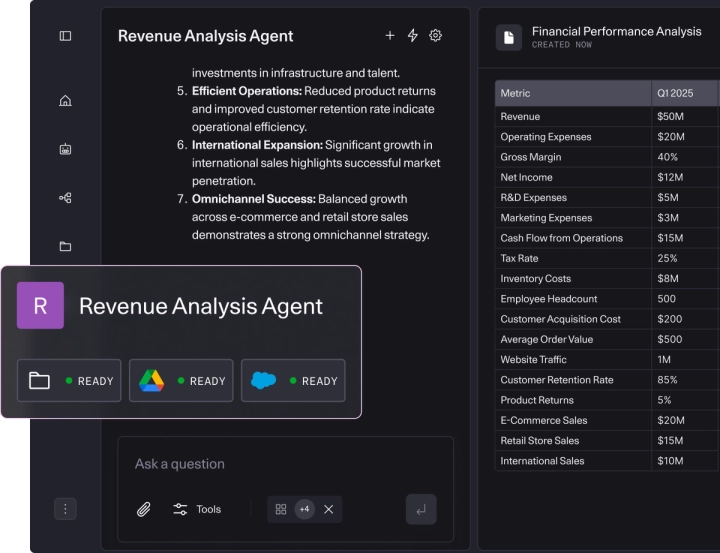Select the Tax Rate row label

point(519,258)
